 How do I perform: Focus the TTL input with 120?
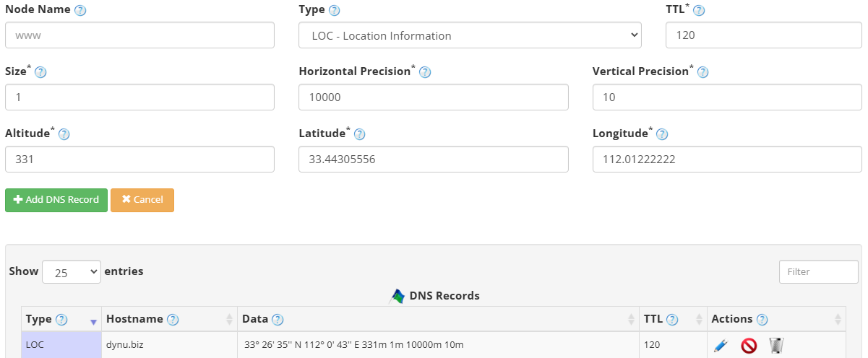[x=763, y=35]
